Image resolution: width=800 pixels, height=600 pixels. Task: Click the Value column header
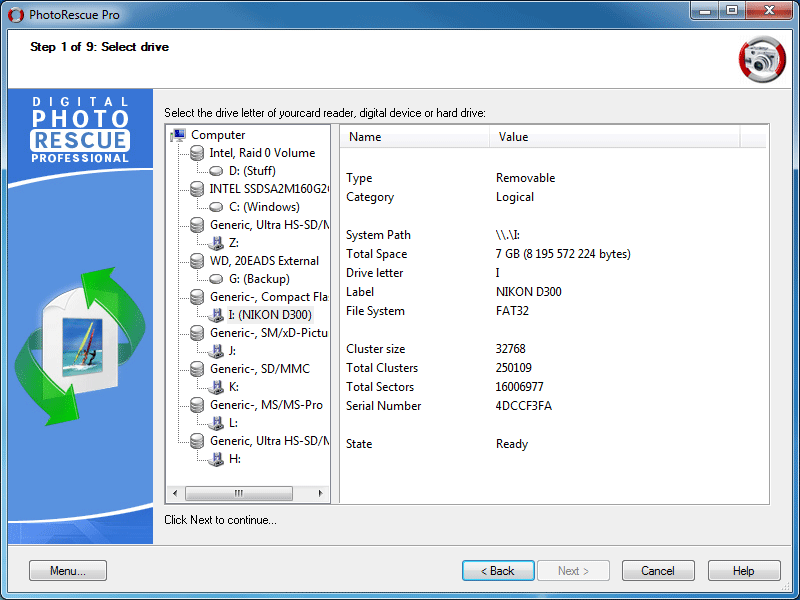tap(614, 137)
